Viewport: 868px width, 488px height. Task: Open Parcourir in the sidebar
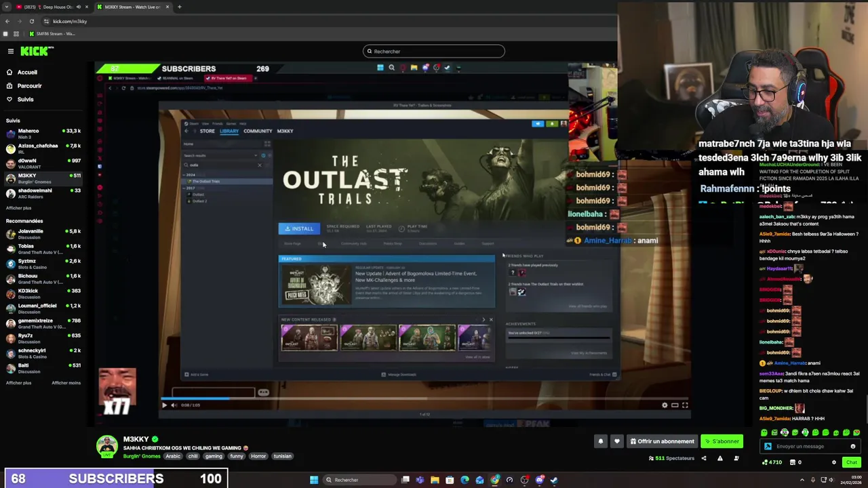pos(29,86)
